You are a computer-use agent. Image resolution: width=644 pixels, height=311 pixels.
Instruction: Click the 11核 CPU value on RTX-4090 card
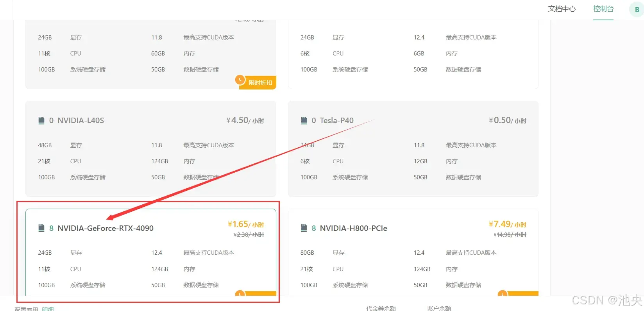(44, 269)
